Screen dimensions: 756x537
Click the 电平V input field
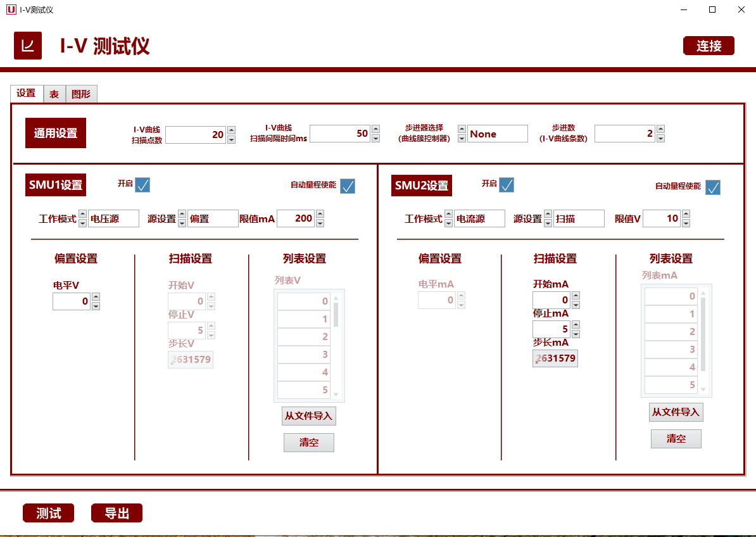72,301
